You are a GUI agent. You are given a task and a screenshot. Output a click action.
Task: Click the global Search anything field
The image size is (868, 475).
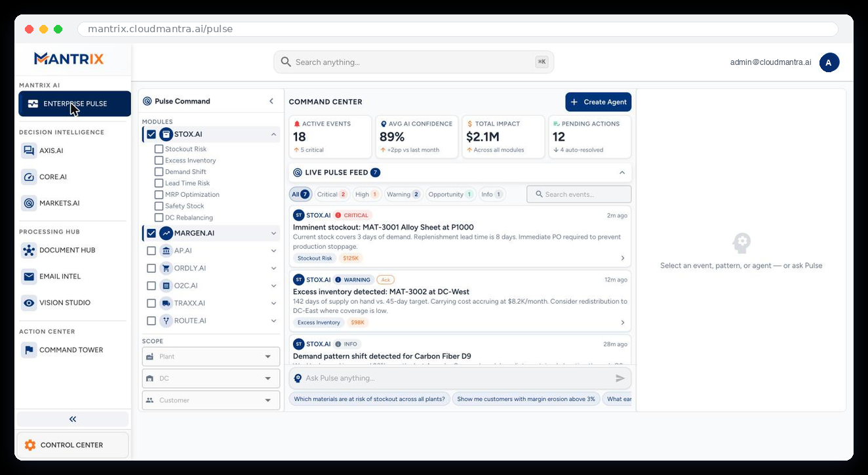point(414,62)
